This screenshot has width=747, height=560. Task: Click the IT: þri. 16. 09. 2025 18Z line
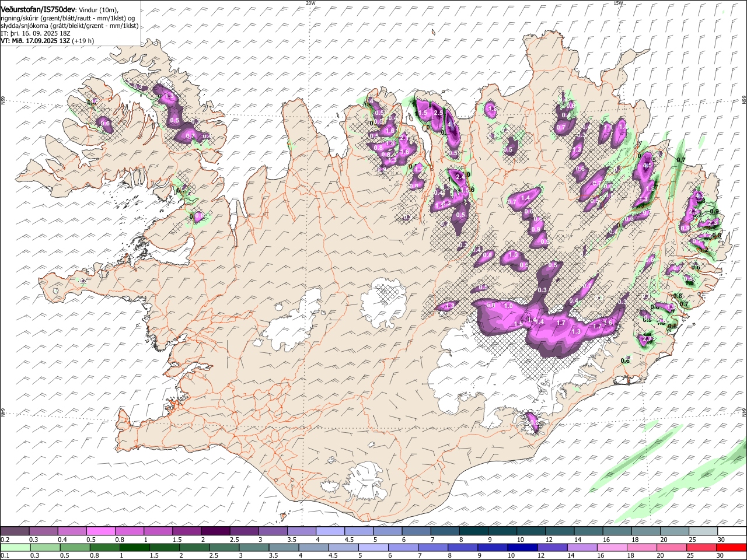pyautogui.click(x=35, y=33)
